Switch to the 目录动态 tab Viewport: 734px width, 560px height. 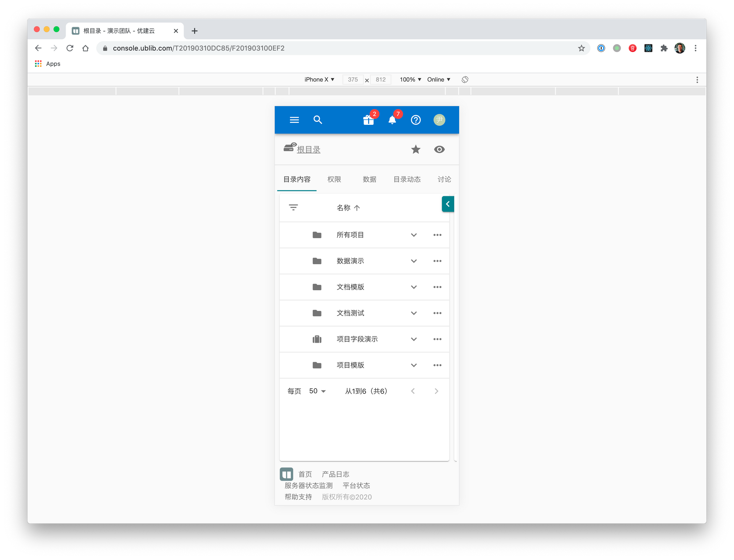point(407,179)
